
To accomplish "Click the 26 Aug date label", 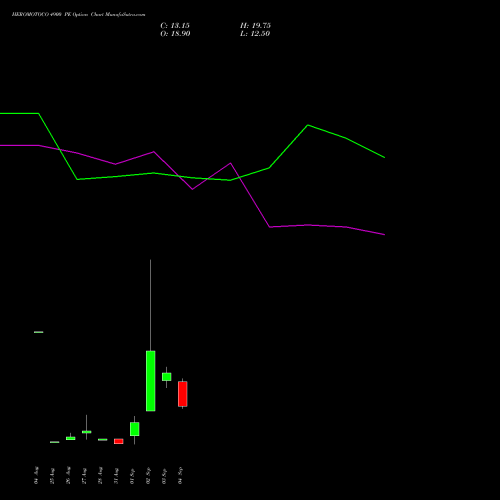I will click(68, 476).
